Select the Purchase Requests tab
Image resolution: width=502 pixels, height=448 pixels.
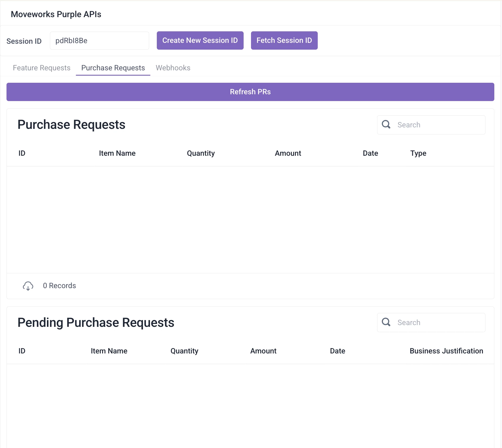click(113, 68)
